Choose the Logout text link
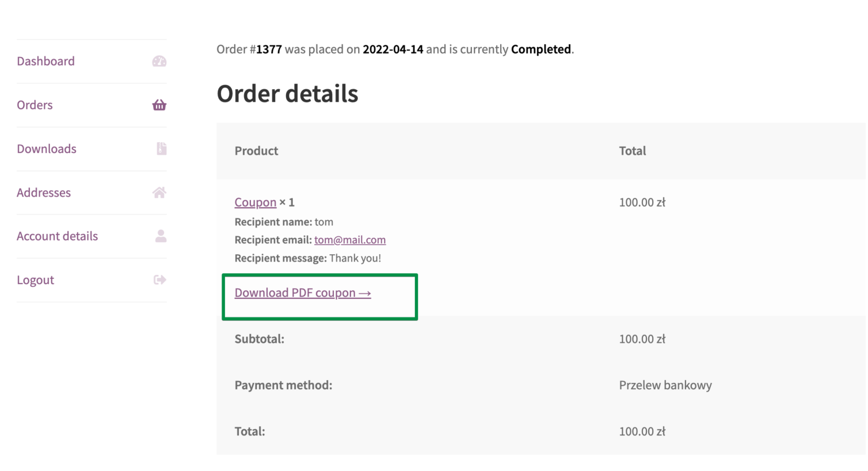This screenshot has width=868, height=471. point(36,280)
